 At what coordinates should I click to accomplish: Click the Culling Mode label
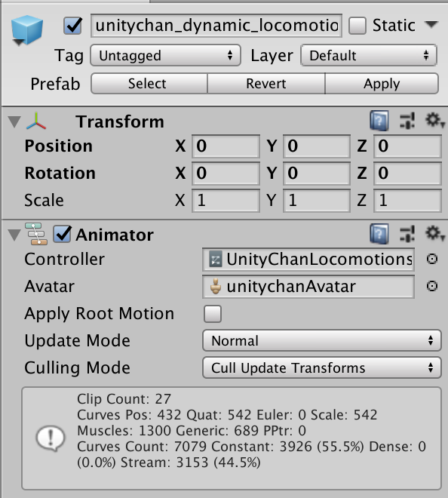coord(78,367)
